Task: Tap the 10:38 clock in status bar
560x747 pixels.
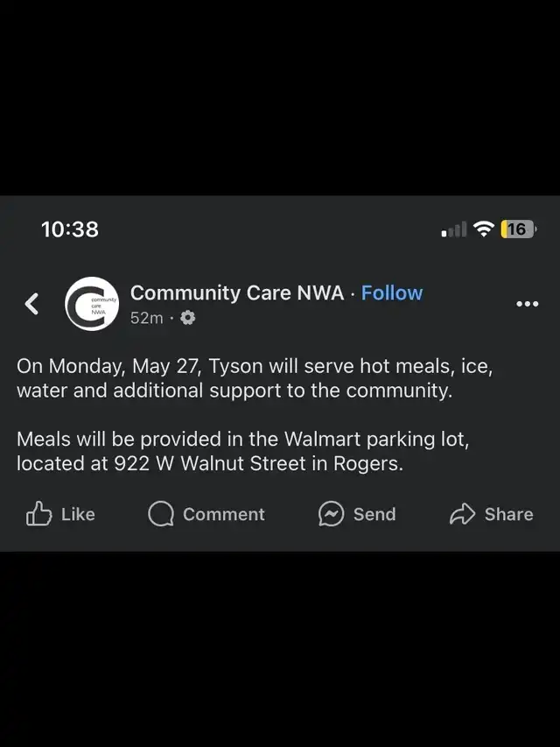Action: click(70, 229)
